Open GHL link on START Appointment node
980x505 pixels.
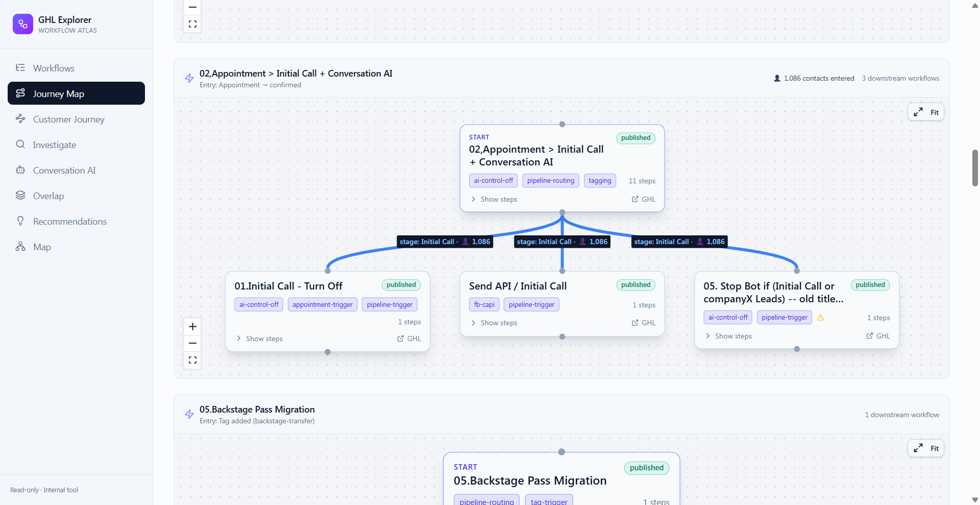pyautogui.click(x=644, y=199)
